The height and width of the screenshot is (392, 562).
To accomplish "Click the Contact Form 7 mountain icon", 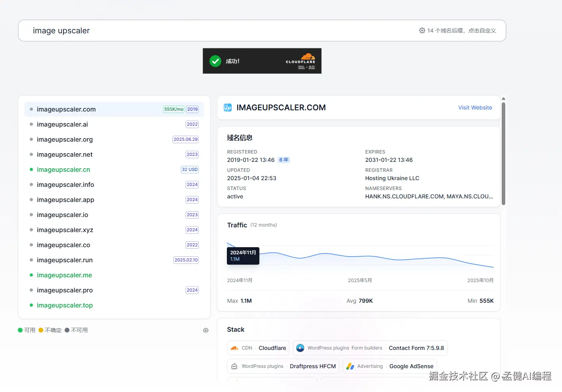I will click(300, 348).
